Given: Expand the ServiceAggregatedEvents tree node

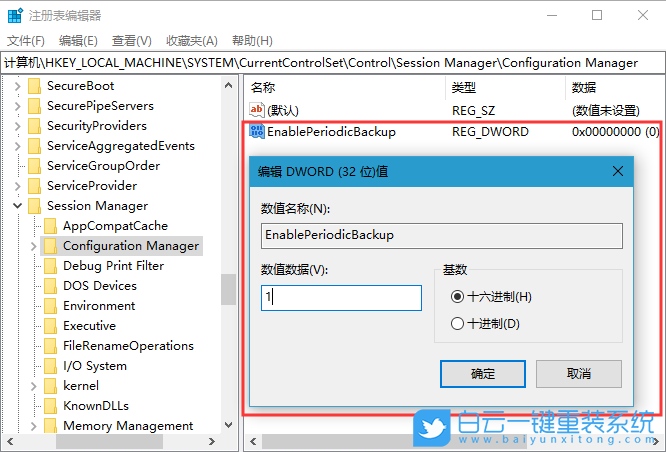Looking at the screenshot, I should [x=17, y=146].
